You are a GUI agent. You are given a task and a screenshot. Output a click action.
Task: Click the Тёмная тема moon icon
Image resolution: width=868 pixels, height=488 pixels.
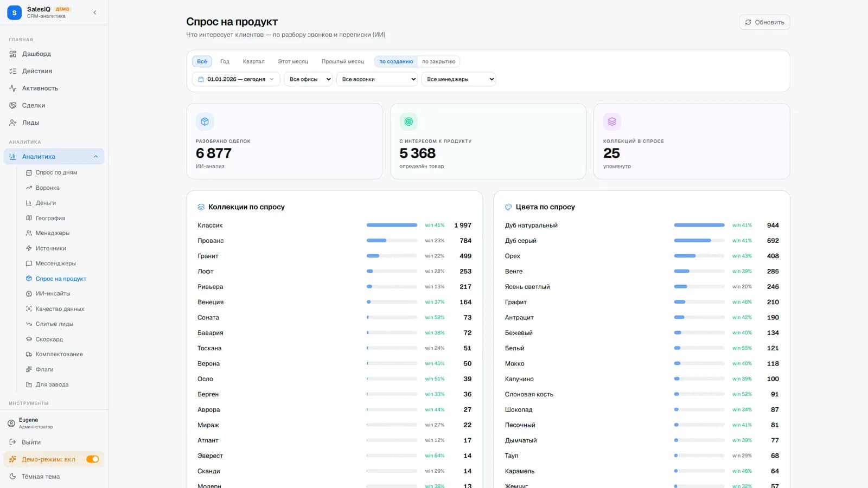coord(12,477)
